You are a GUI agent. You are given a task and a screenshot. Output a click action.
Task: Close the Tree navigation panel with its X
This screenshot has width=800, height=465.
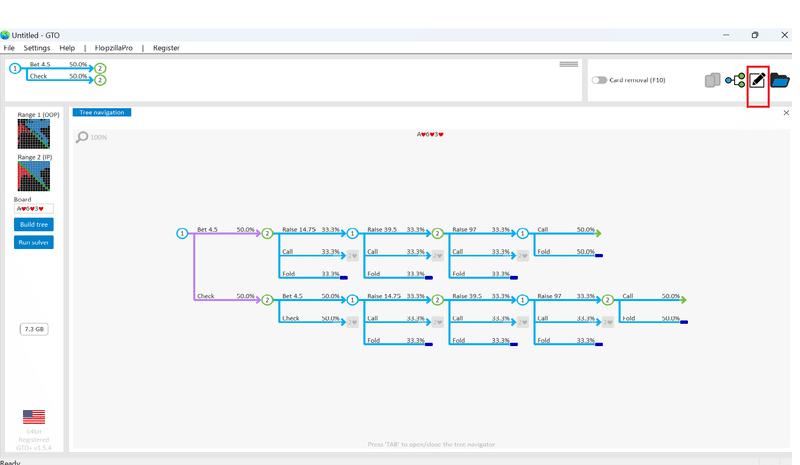click(786, 113)
